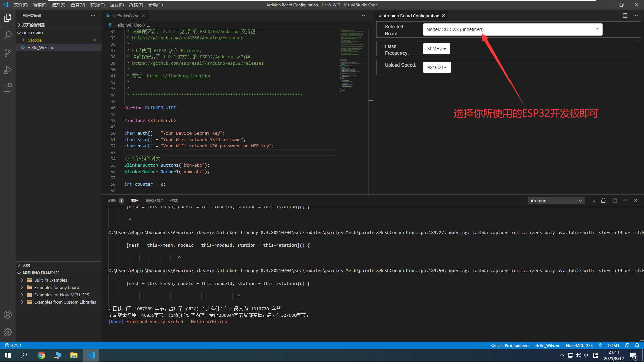Expand Examples for NodeMCU-32S folder
Viewport: 644px width, 362px height.
click(x=61, y=295)
